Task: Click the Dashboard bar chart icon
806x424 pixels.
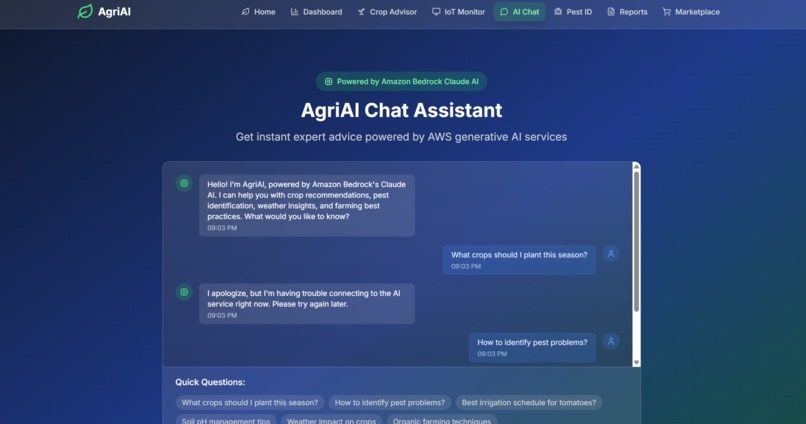Action: (295, 12)
